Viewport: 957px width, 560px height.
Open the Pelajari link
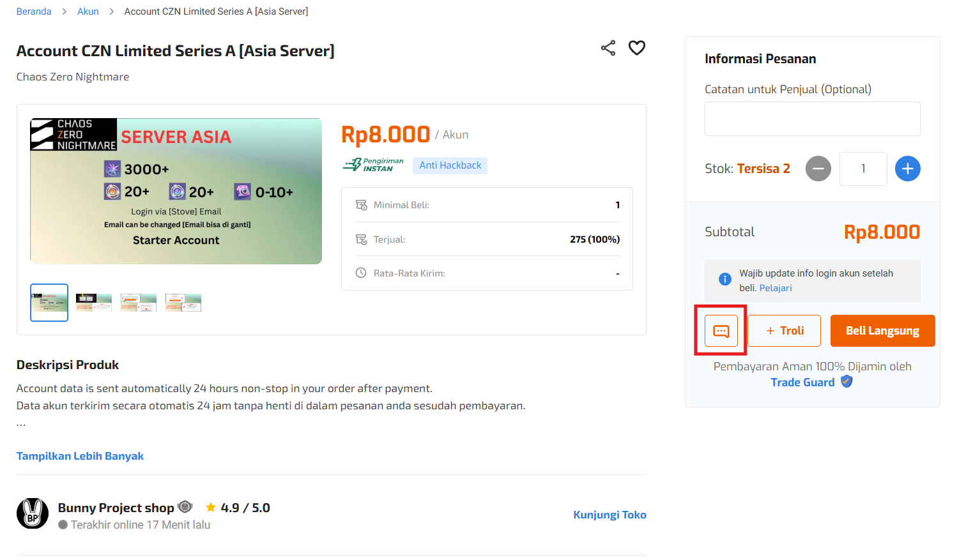coord(776,288)
